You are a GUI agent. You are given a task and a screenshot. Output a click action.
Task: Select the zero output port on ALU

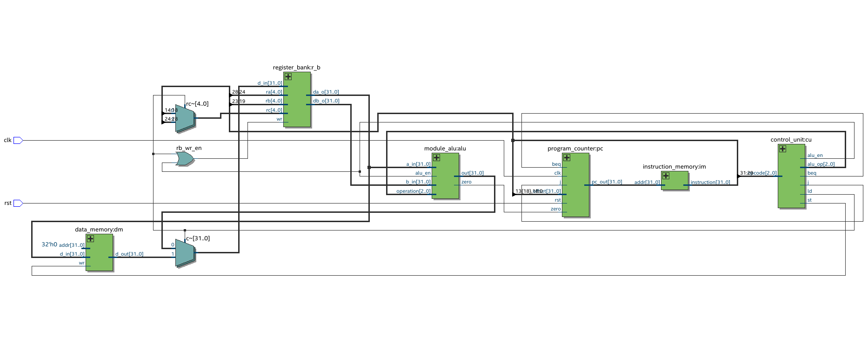[466, 182]
